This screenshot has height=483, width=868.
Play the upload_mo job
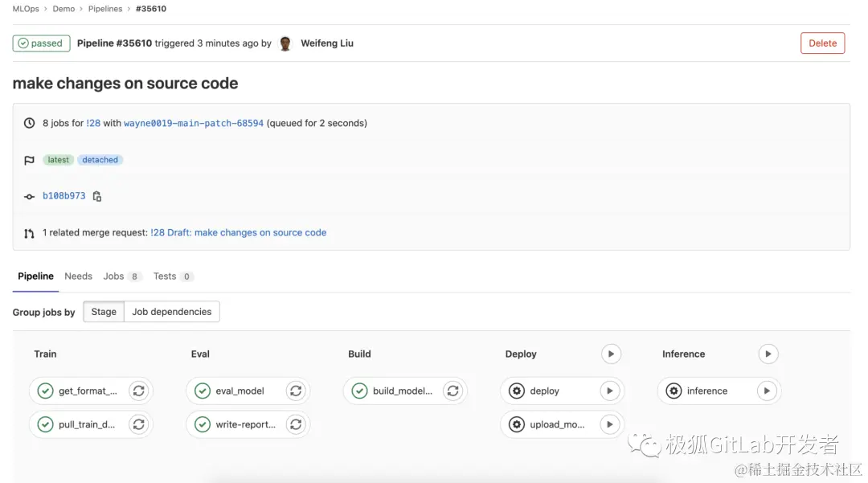[x=610, y=424]
